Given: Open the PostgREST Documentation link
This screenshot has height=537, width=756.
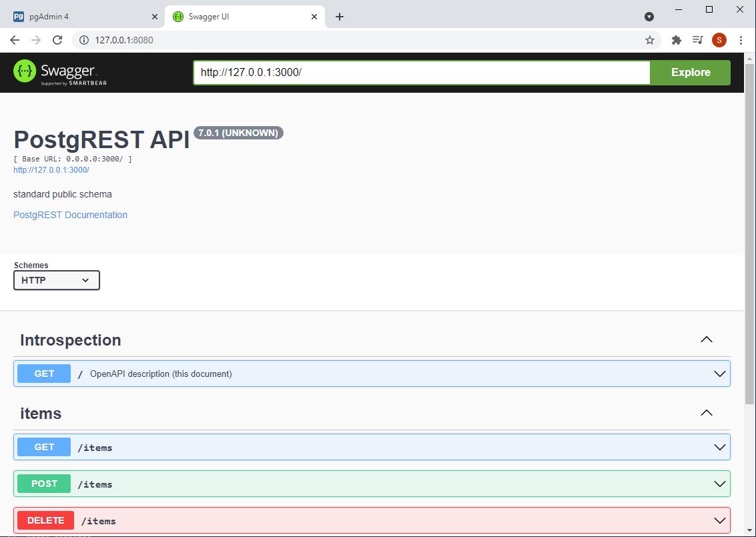Looking at the screenshot, I should tap(70, 215).
